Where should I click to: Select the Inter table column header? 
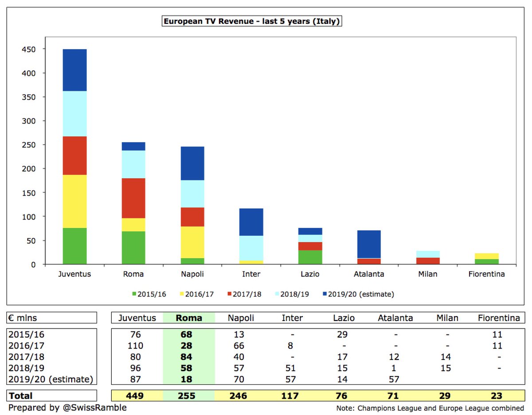(x=293, y=318)
